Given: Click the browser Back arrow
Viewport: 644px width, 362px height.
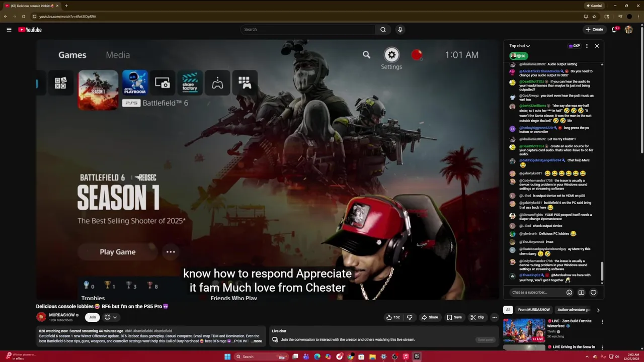Looking at the screenshot, I should coord(6,17).
